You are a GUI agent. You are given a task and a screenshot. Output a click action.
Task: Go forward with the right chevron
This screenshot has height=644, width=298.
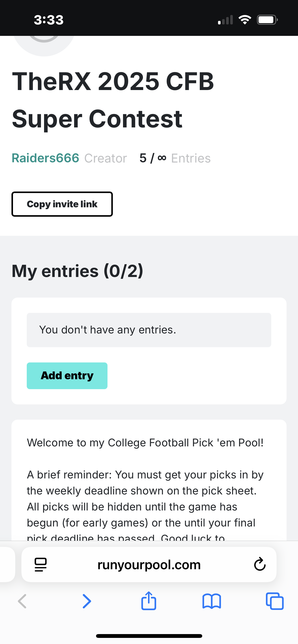tap(87, 601)
